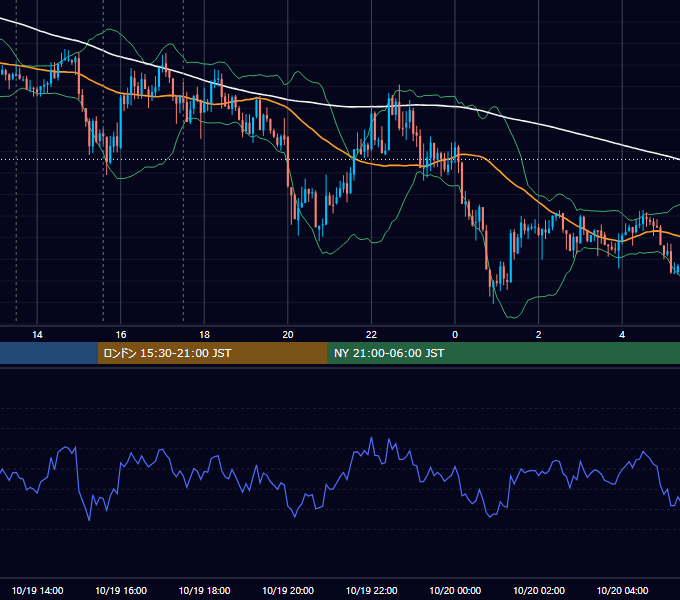Click the 10/20 02:00 date label
Image resolution: width=680 pixels, height=600 pixels.
click(539, 590)
